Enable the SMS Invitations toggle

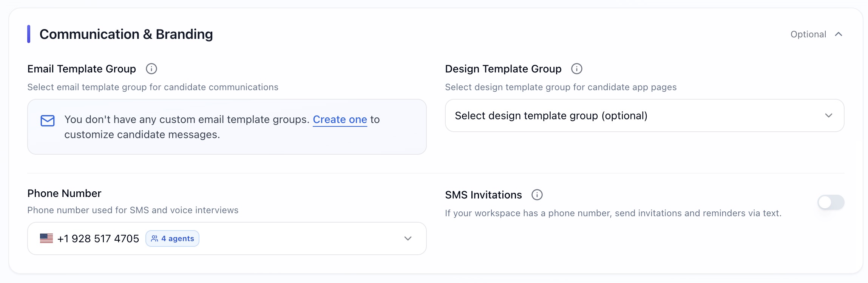831,202
